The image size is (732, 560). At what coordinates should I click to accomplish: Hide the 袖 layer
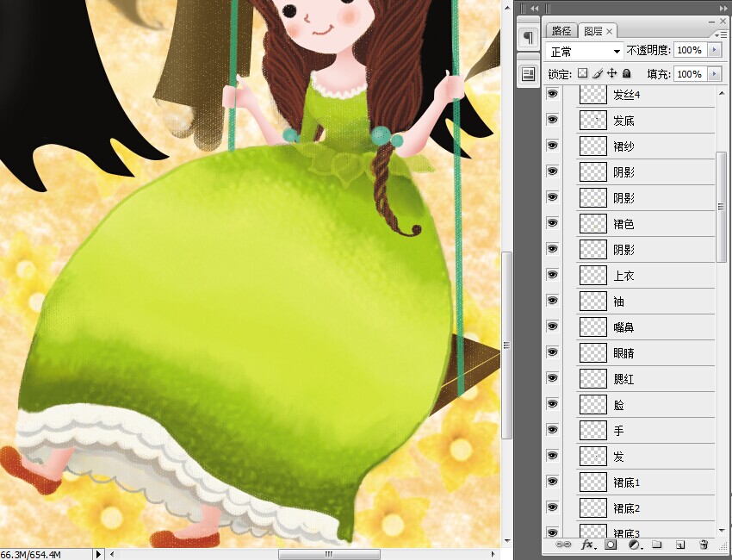point(553,301)
